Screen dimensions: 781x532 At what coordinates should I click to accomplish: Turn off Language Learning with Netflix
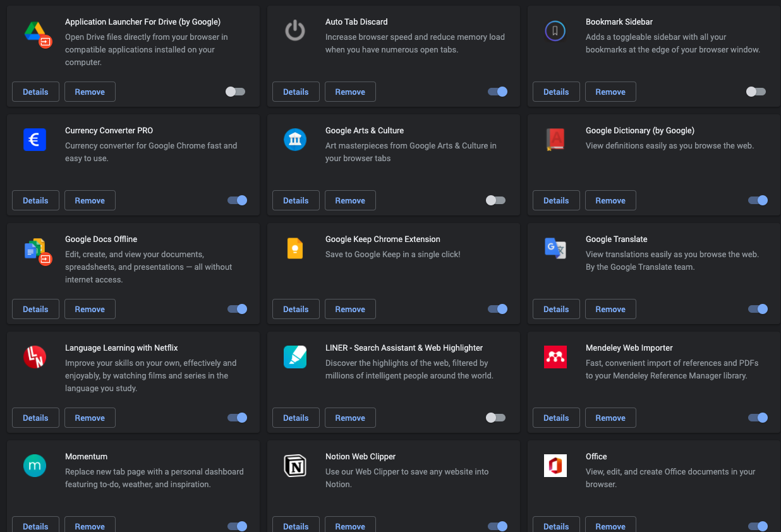click(x=238, y=418)
